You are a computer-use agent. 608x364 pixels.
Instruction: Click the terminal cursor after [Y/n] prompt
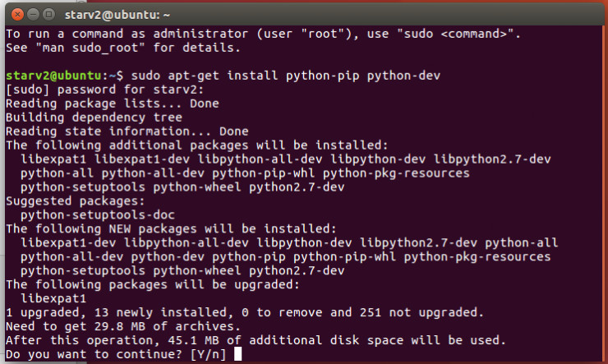pos(238,354)
